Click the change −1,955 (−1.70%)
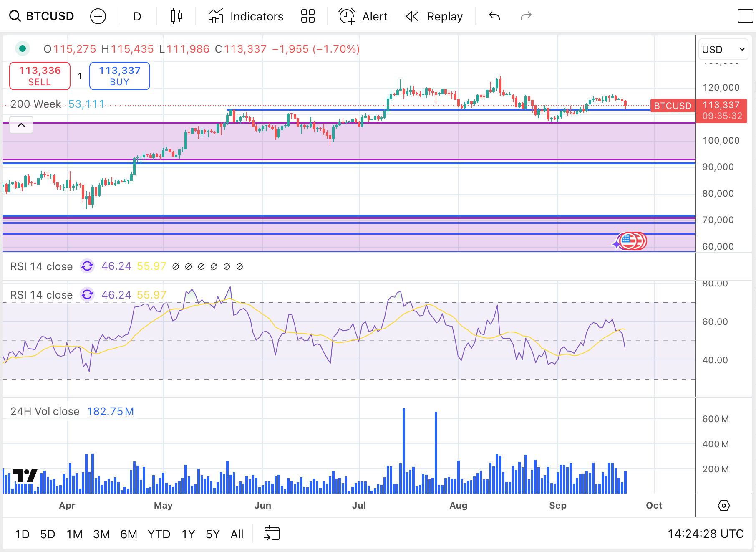 click(316, 49)
